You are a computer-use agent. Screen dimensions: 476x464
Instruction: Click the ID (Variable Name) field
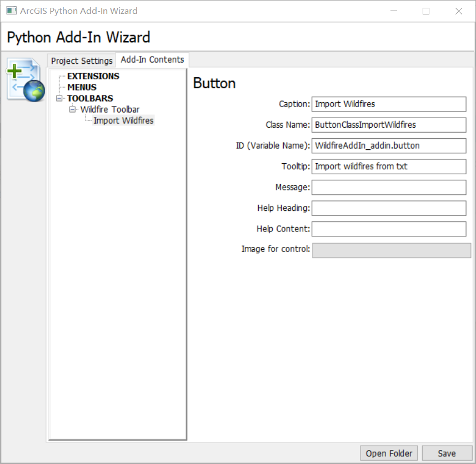click(x=388, y=145)
